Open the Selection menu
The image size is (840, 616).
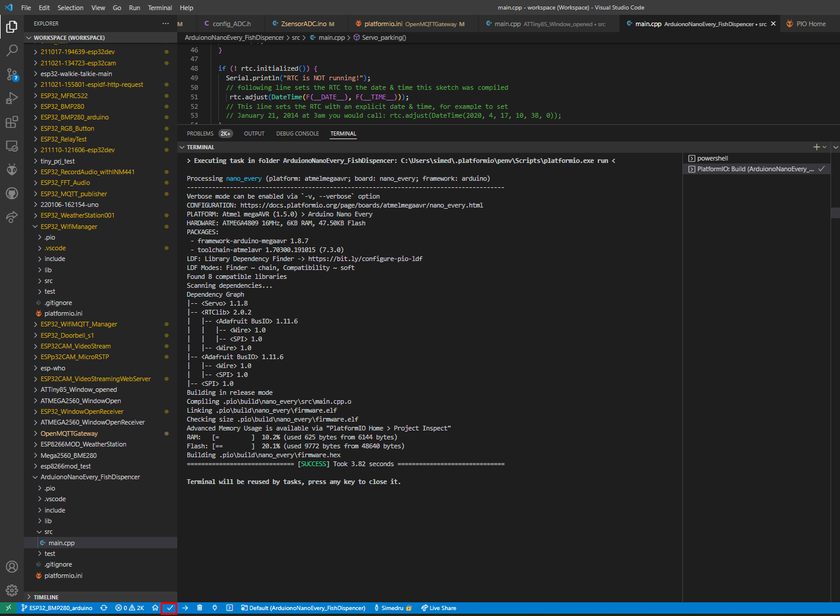point(70,8)
